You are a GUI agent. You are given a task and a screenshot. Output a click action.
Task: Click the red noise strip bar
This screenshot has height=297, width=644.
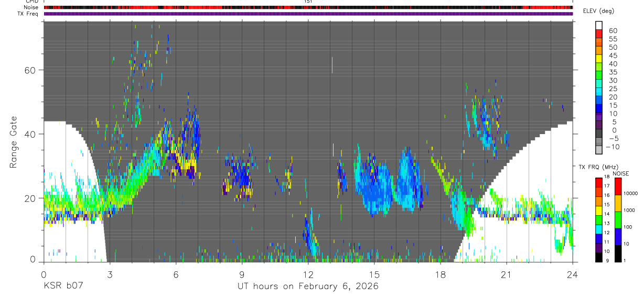pyautogui.click(x=308, y=7)
